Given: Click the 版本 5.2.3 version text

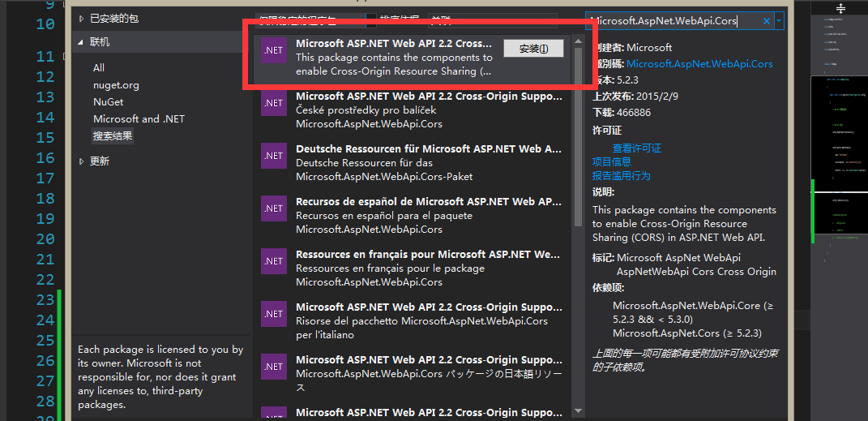Looking at the screenshot, I should (616, 79).
